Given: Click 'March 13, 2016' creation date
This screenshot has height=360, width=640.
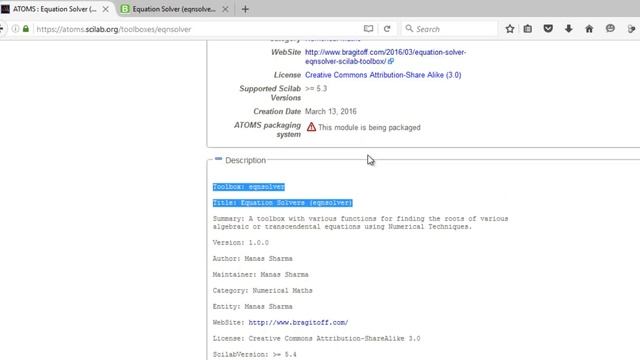Looking at the screenshot, I should [331, 111].
